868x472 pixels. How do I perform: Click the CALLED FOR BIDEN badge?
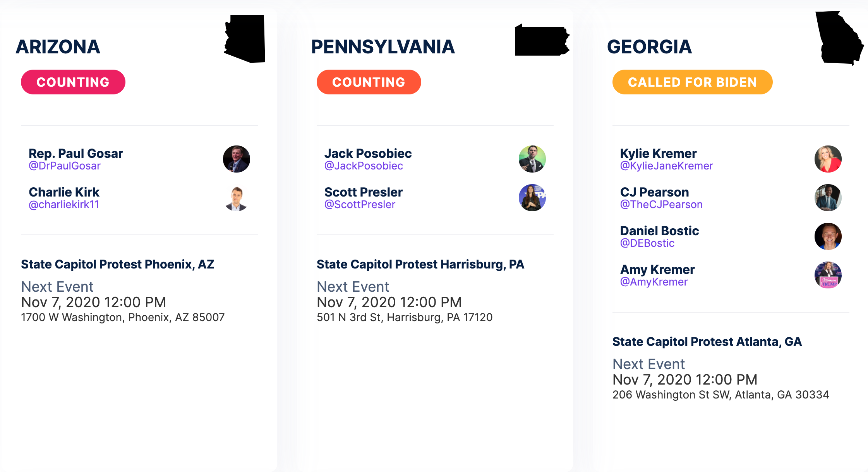tap(692, 82)
